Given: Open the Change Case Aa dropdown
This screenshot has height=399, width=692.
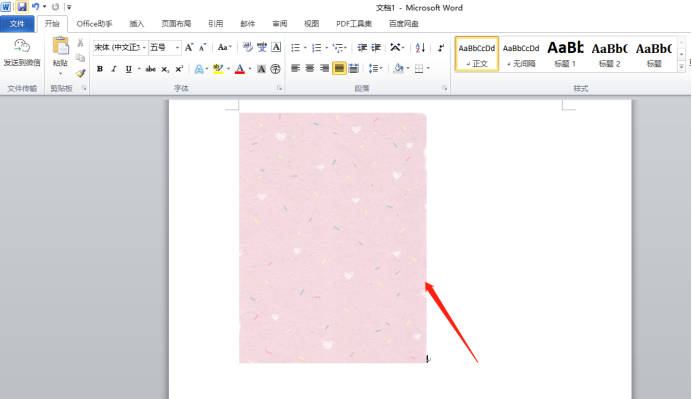Looking at the screenshot, I should [224, 47].
